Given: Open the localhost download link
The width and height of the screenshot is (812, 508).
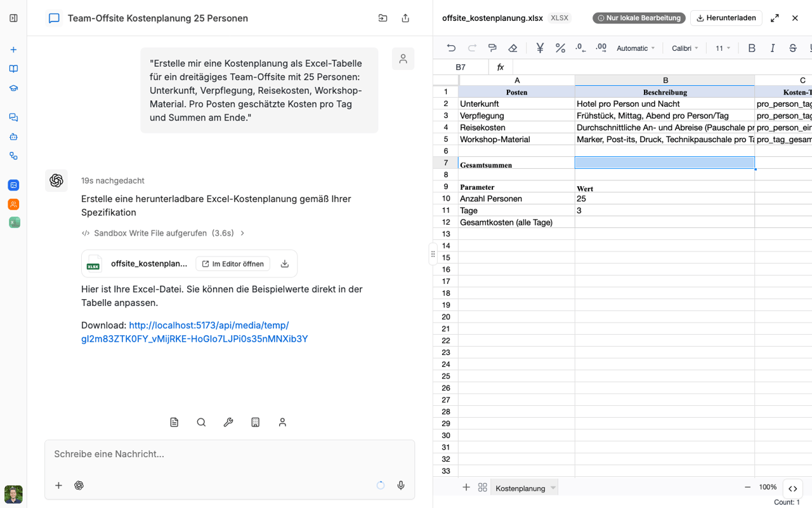Looking at the screenshot, I should (195, 332).
